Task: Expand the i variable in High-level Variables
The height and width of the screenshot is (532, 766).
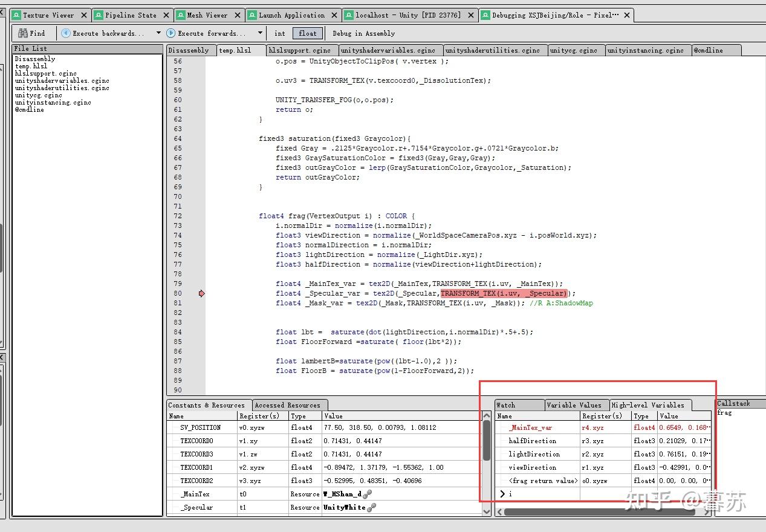Action: (501, 494)
